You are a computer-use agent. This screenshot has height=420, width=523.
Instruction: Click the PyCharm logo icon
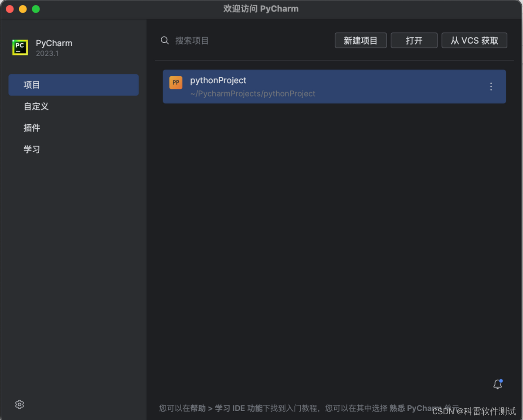coord(20,48)
